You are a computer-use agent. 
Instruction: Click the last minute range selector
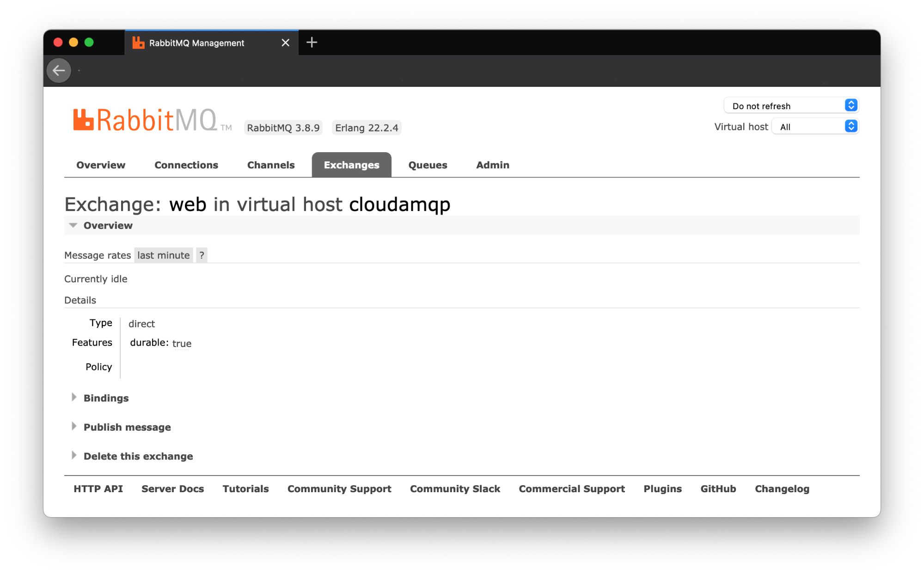pyautogui.click(x=164, y=255)
